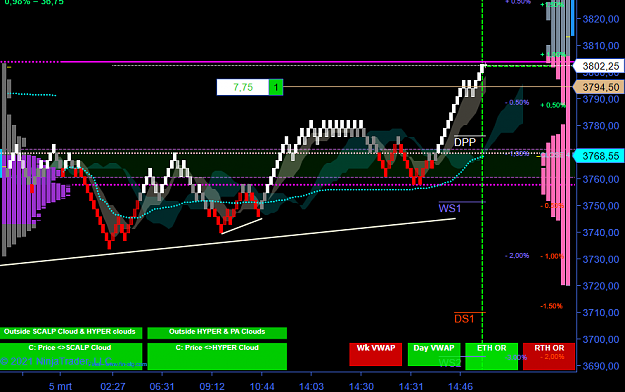This screenshot has height=392, width=625.
Task: Click the 3750,00 price axis label
Action: coord(601,206)
